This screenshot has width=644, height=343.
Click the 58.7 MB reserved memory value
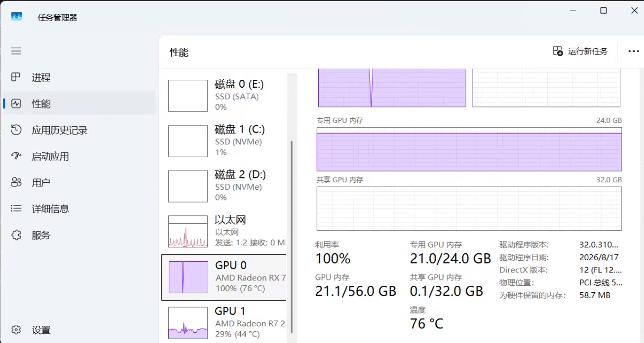pyautogui.click(x=595, y=295)
